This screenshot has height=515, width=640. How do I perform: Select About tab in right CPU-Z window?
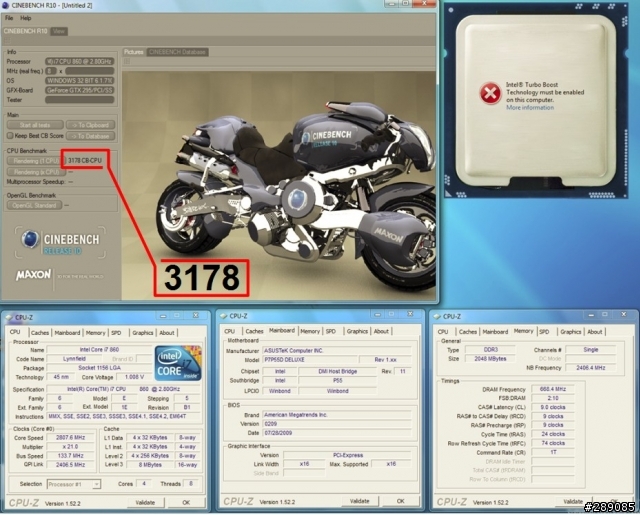[x=595, y=332]
